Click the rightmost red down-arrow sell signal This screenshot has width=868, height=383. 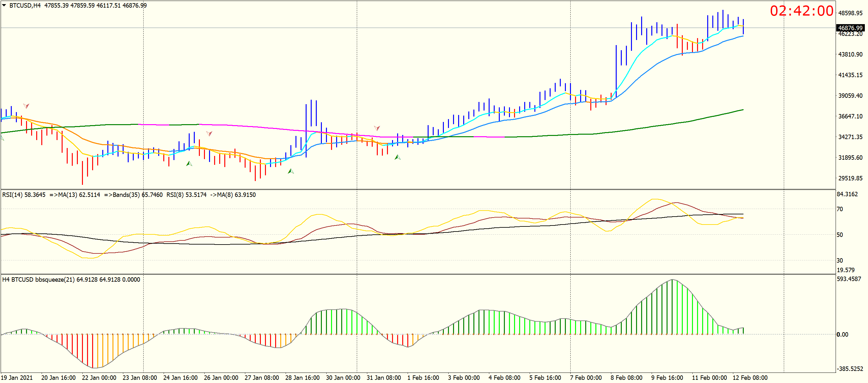377,128
